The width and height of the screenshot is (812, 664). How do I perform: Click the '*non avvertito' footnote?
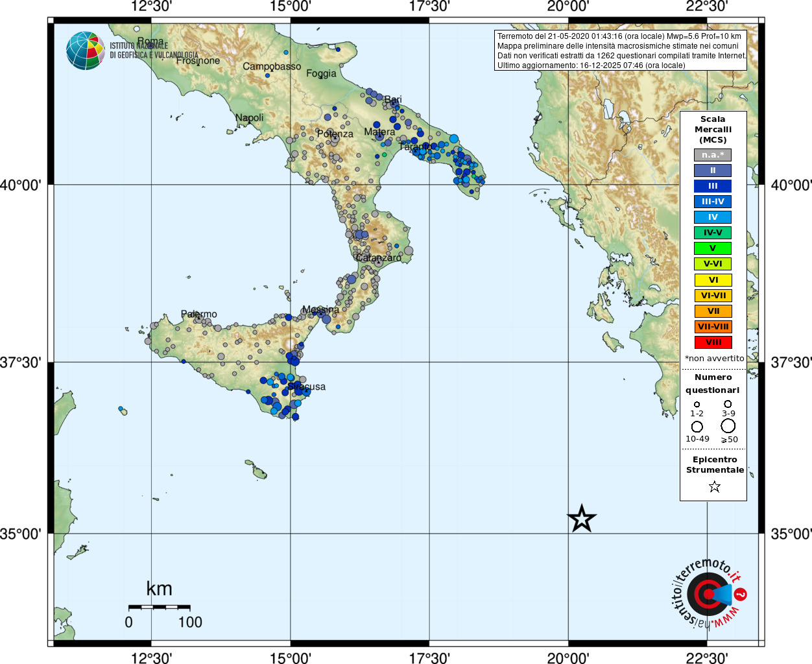pos(714,358)
